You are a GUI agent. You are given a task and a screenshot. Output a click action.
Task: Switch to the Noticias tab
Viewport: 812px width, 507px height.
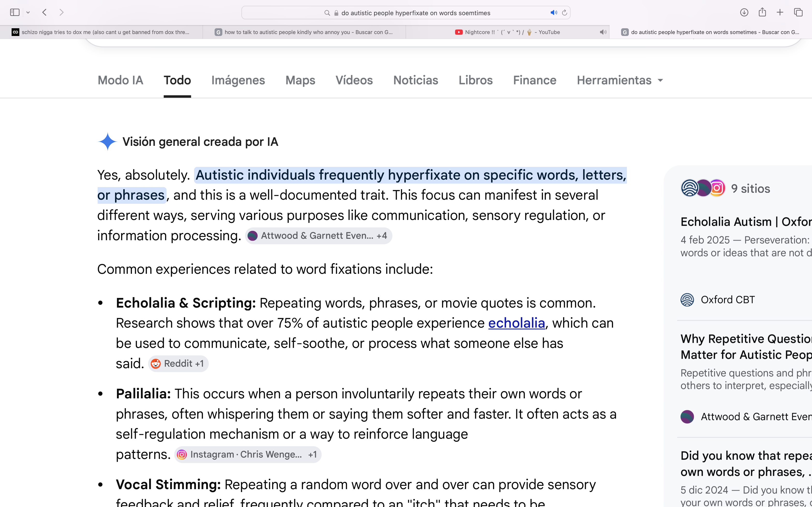pyautogui.click(x=415, y=80)
